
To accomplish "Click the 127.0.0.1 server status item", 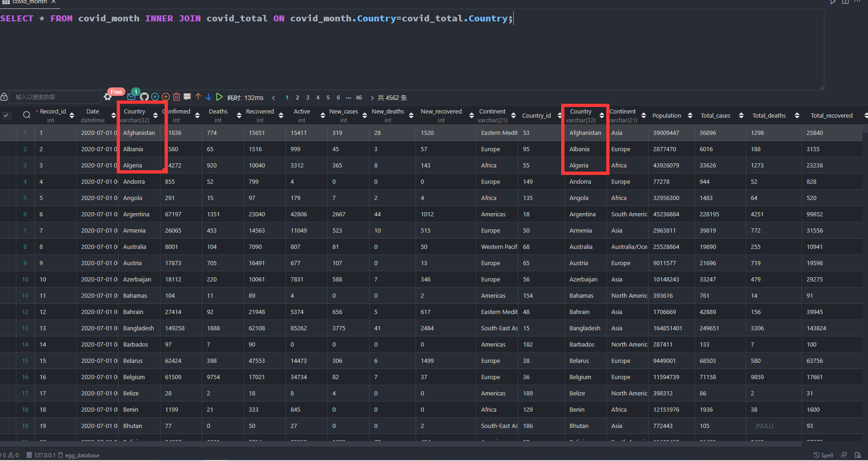I will 41,455.
